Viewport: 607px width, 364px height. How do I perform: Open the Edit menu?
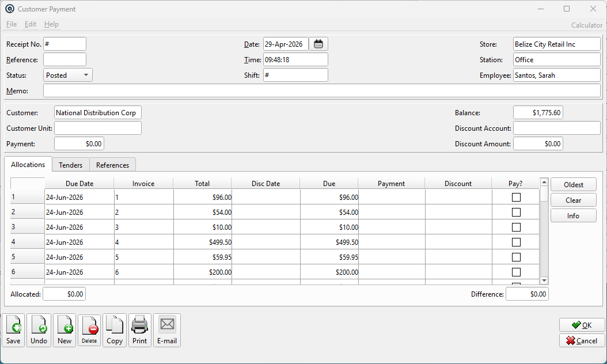click(30, 24)
